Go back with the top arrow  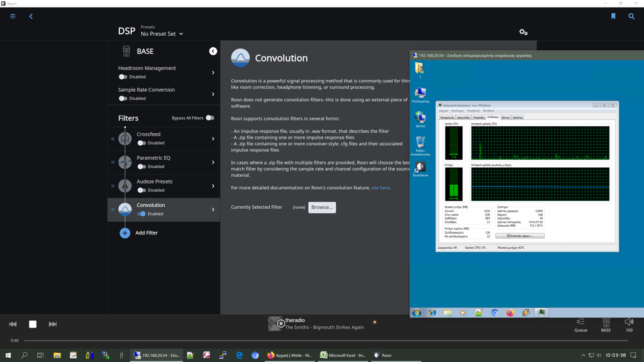31,16
